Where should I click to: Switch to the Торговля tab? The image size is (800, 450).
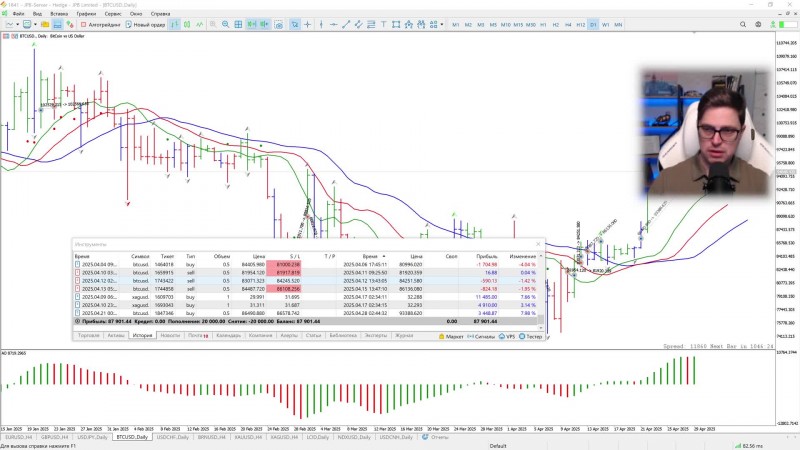pos(88,336)
